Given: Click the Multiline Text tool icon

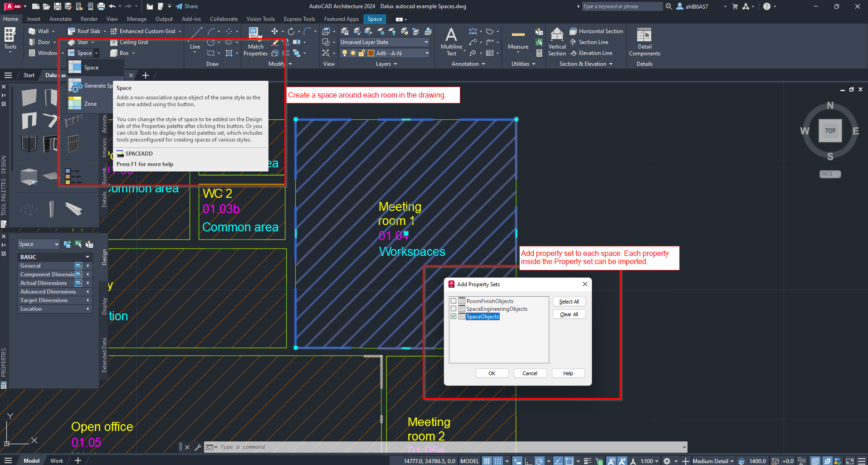Looking at the screenshot, I should point(451,35).
